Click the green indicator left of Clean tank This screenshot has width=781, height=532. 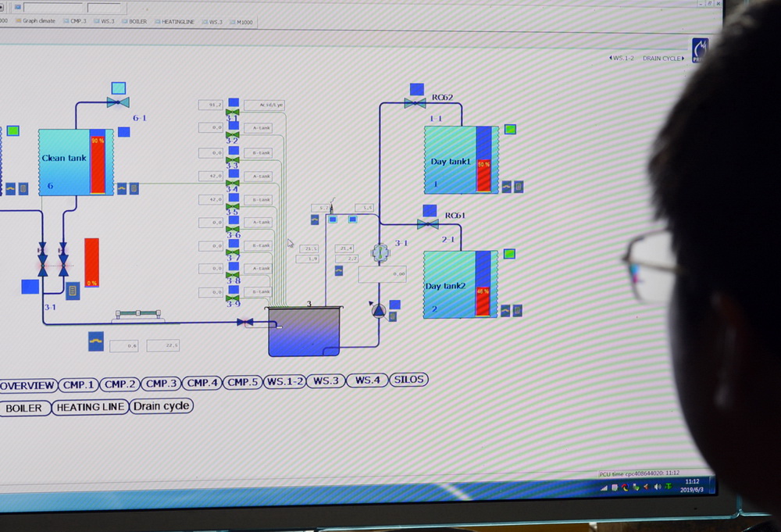[13, 130]
